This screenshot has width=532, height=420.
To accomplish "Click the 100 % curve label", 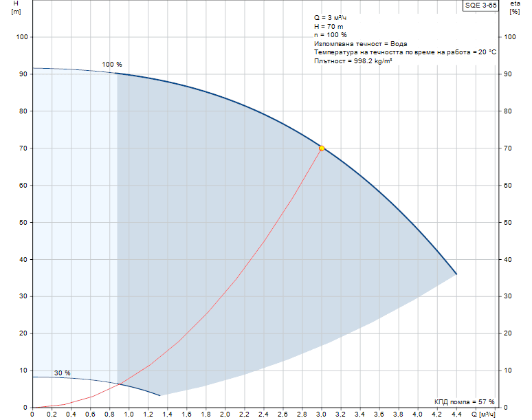I will (112, 65).
